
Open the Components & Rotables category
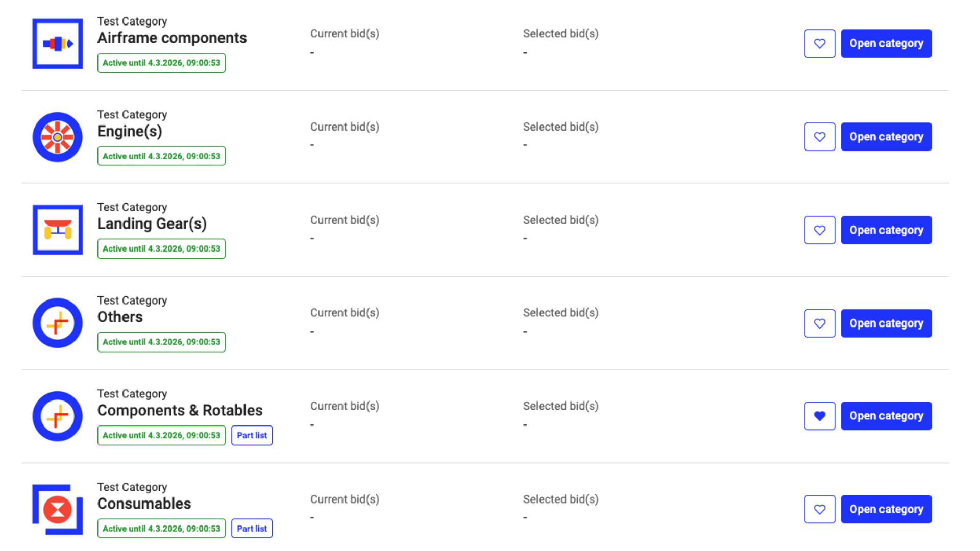[886, 416]
